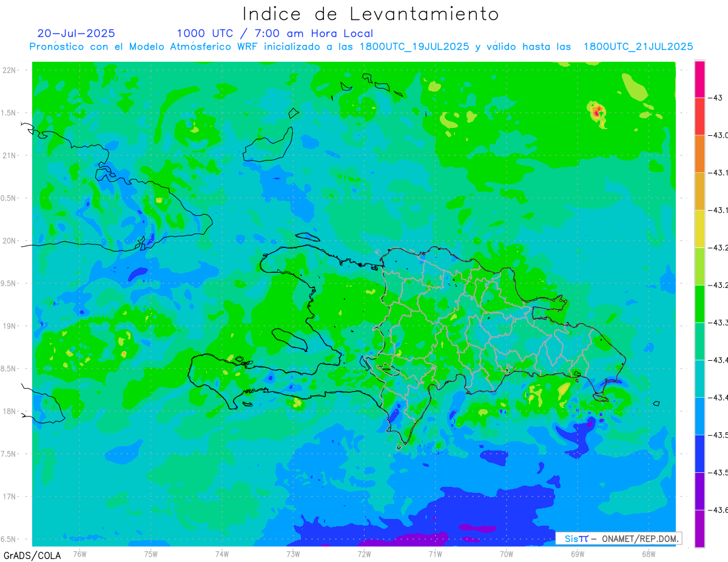The width and height of the screenshot is (728, 562).
Task: Click the 'ONAMET/REP.DOM.' label box
Action: 619,538
